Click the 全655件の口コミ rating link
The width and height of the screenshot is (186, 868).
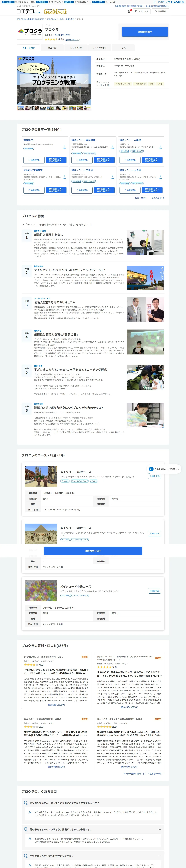pos(72,40)
